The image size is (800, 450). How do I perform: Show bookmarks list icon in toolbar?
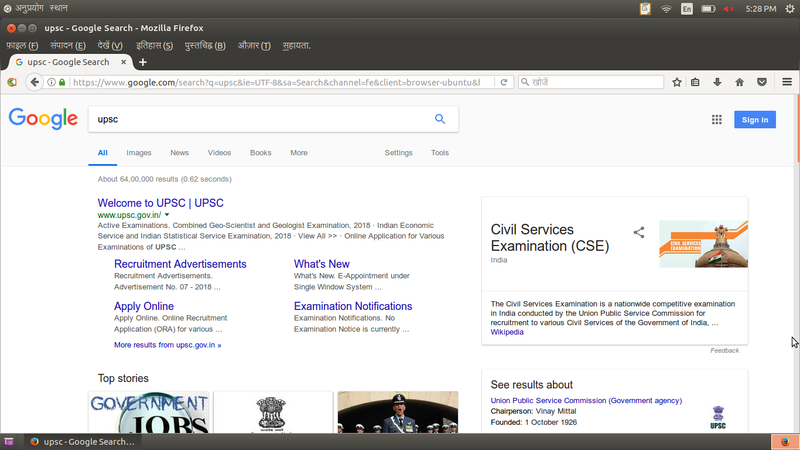(x=695, y=82)
